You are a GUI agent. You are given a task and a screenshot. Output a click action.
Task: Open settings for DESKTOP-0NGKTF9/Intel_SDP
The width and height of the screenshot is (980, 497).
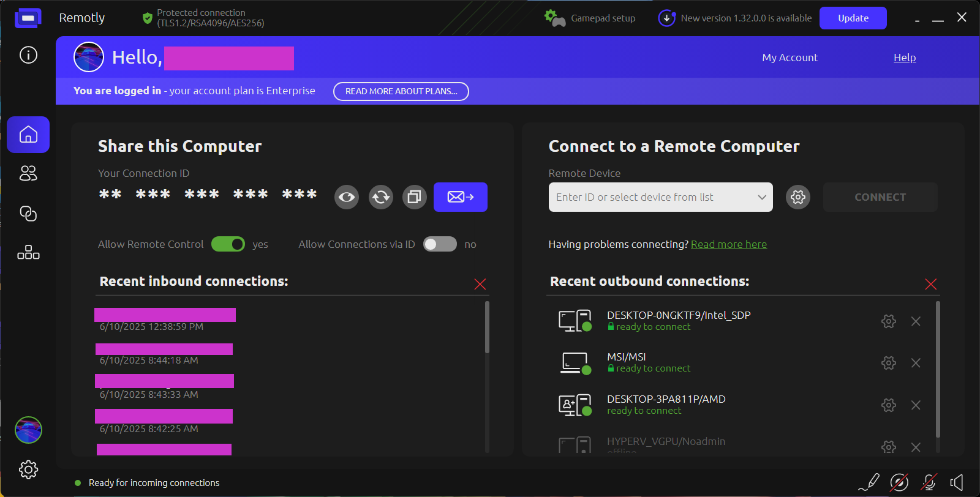click(889, 321)
